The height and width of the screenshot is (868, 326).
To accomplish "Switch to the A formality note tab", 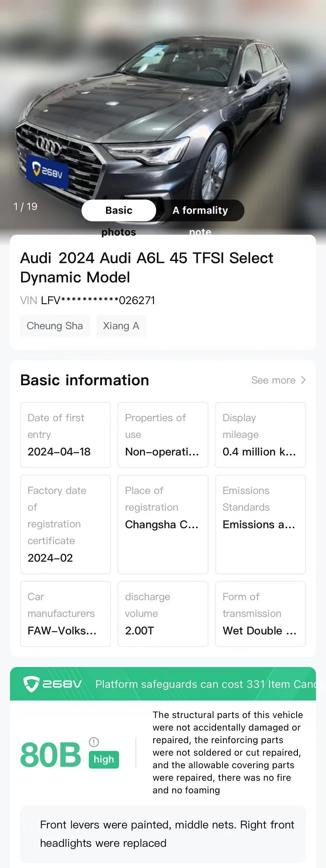I will [200, 210].
